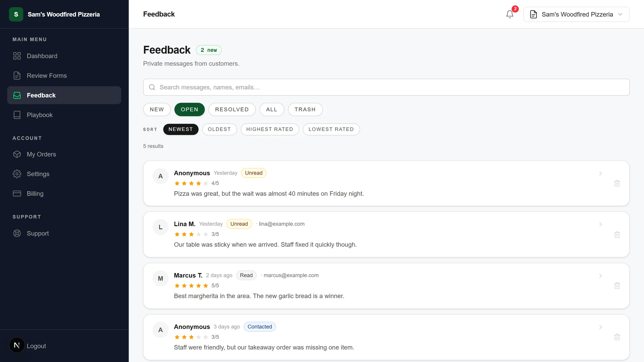
Task: Sort feedback by NEWEST
Action: (181, 129)
